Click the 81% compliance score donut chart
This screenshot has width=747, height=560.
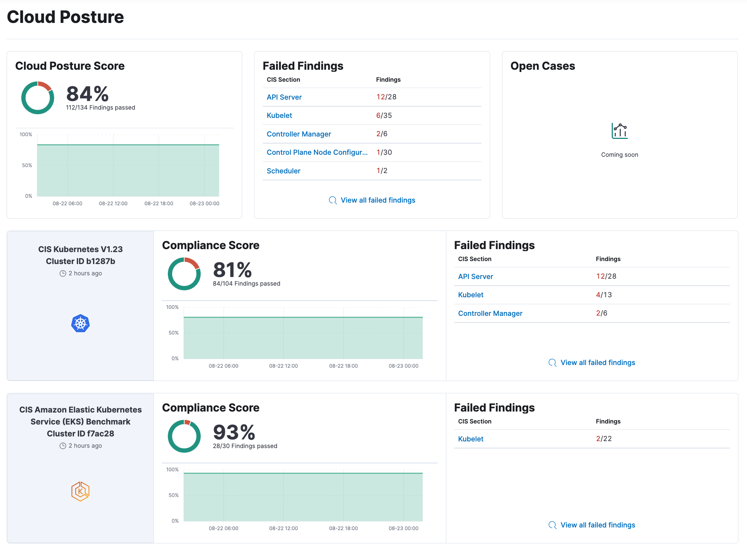coord(184,274)
